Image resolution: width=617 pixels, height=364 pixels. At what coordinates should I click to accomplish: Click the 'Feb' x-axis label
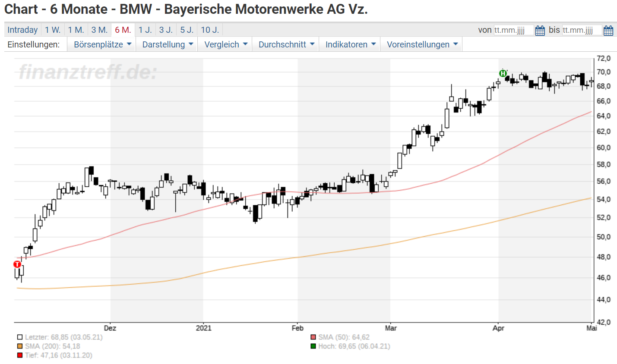pos(297,328)
